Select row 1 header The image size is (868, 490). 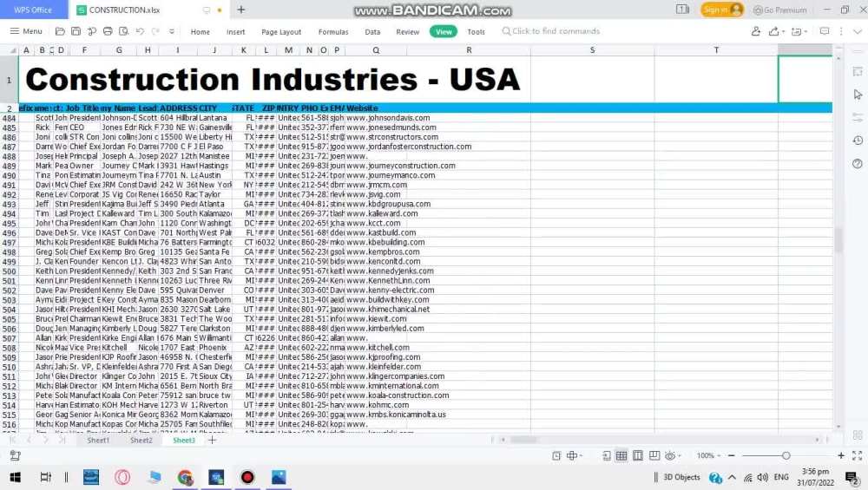pyautogui.click(x=9, y=80)
